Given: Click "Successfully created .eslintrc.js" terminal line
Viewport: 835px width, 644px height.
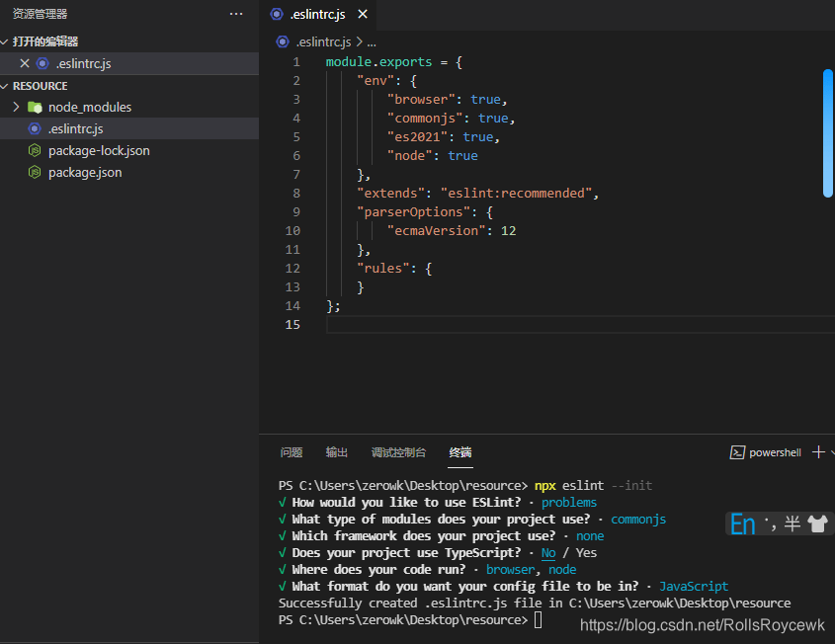Looking at the screenshot, I should pos(535,604).
